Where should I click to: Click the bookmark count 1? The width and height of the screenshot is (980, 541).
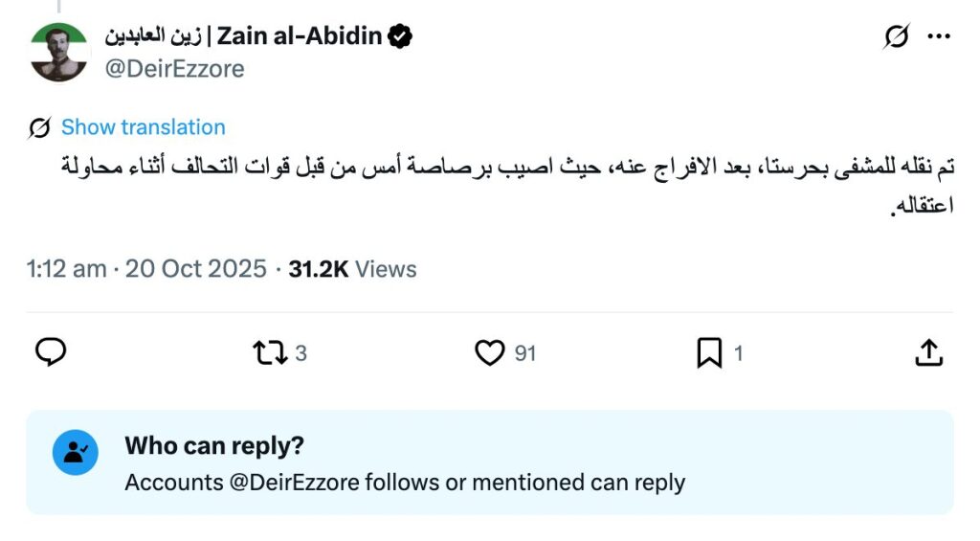pyautogui.click(x=738, y=353)
